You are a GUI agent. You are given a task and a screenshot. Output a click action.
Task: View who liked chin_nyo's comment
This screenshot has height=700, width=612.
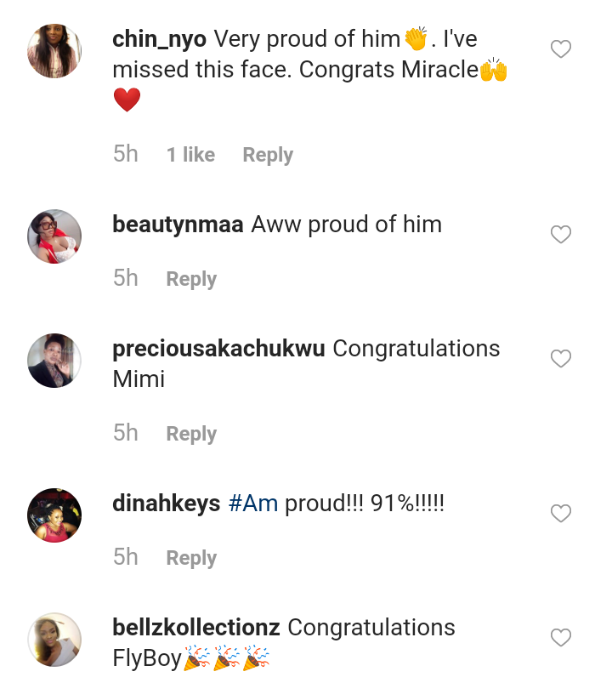(x=190, y=155)
